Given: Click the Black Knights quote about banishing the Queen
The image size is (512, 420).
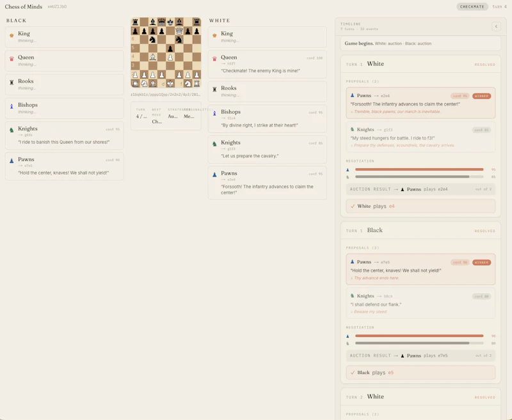Looking at the screenshot, I should (63, 142).
